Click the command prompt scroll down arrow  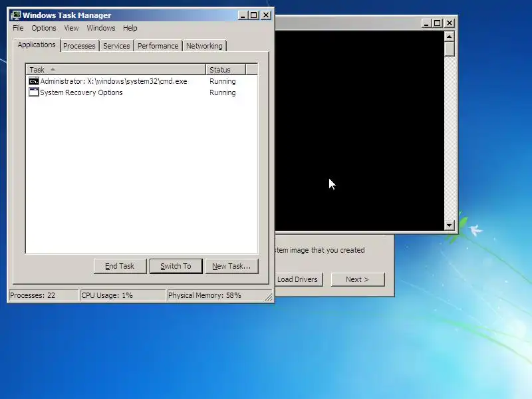pyautogui.click(x=450, y=225)
